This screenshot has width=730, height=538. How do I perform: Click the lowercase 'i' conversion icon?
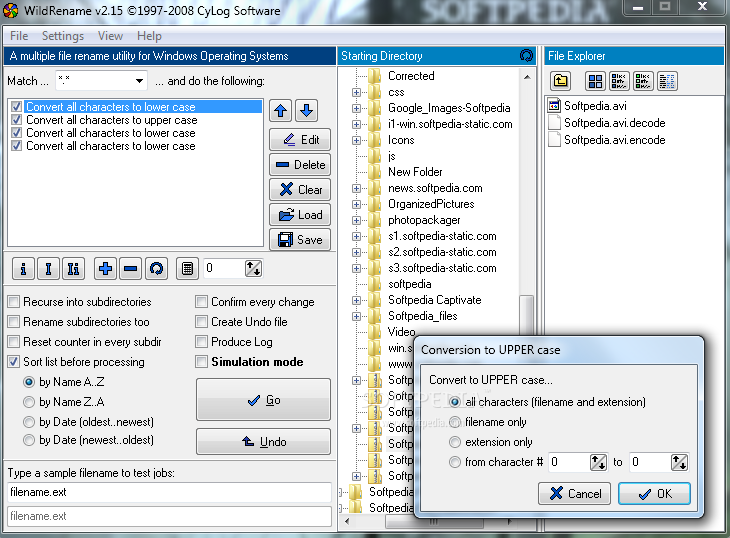click(23, 269)
